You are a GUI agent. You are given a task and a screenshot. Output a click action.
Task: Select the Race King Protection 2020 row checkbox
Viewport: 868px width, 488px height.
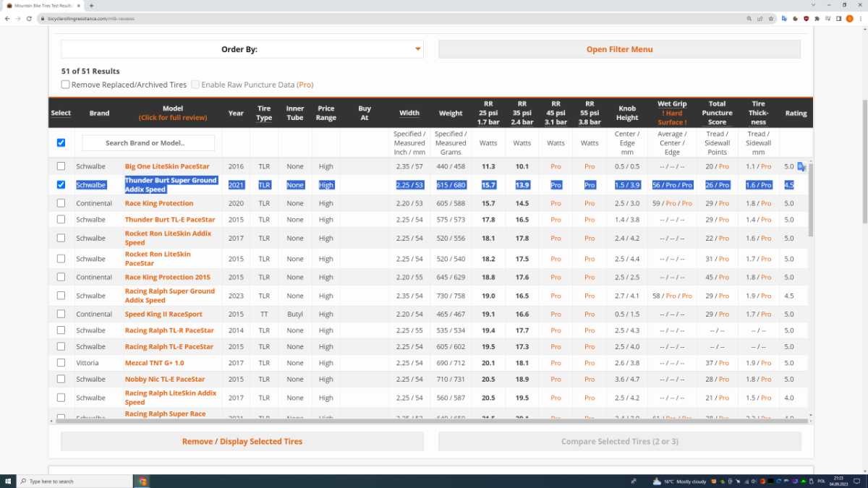click(61, 203)
